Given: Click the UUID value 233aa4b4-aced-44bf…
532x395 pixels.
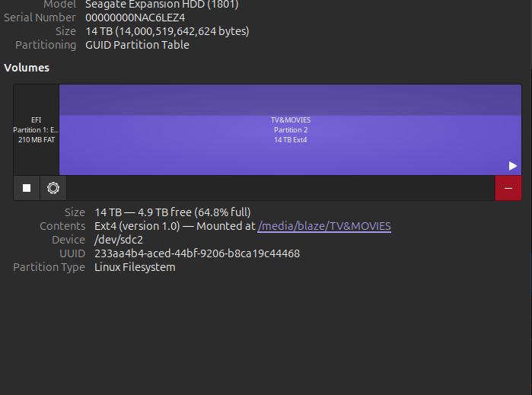Looking at the screenshot, I should tap(197, 253).
